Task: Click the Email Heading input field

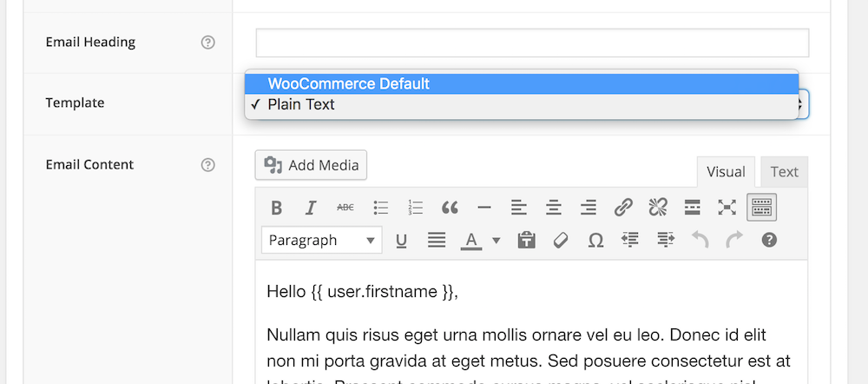Action: 532,43
